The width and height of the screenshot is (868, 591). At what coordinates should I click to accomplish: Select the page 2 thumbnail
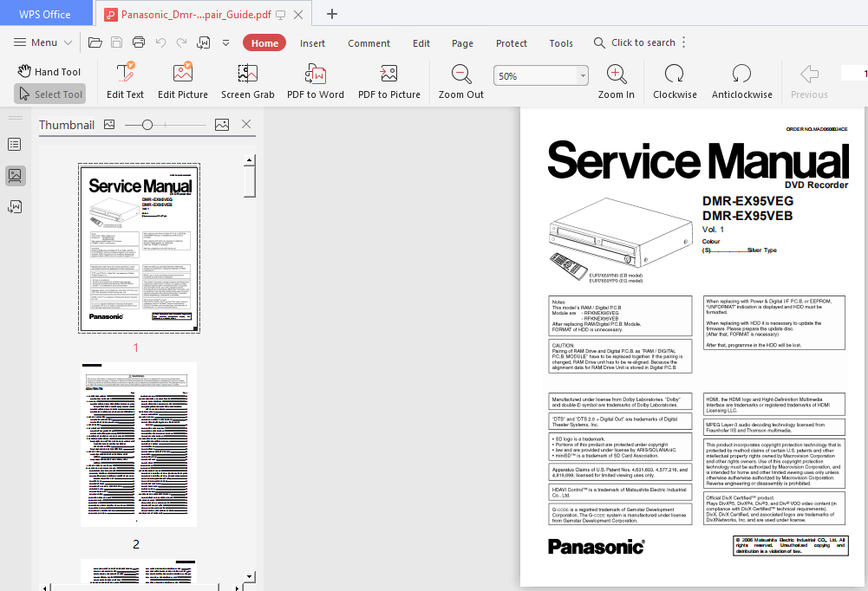tap(139, 445)
